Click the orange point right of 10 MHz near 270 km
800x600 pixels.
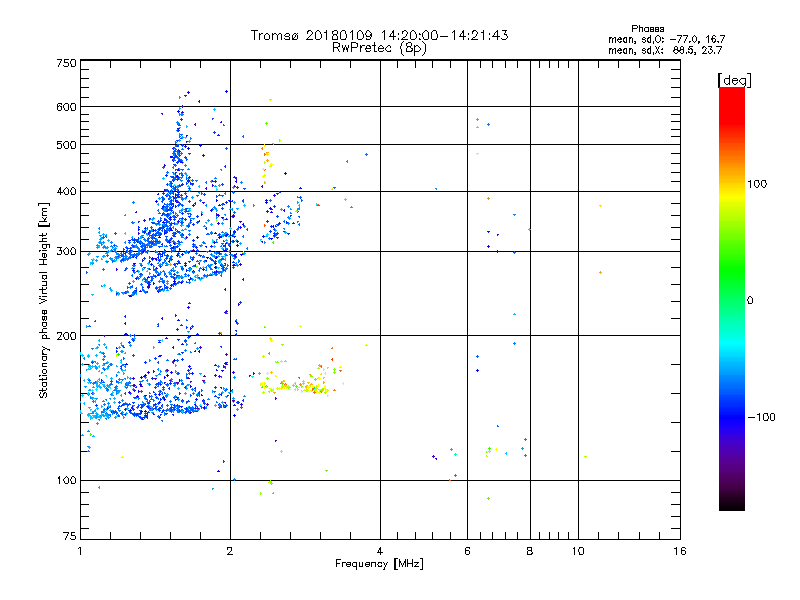601,272
